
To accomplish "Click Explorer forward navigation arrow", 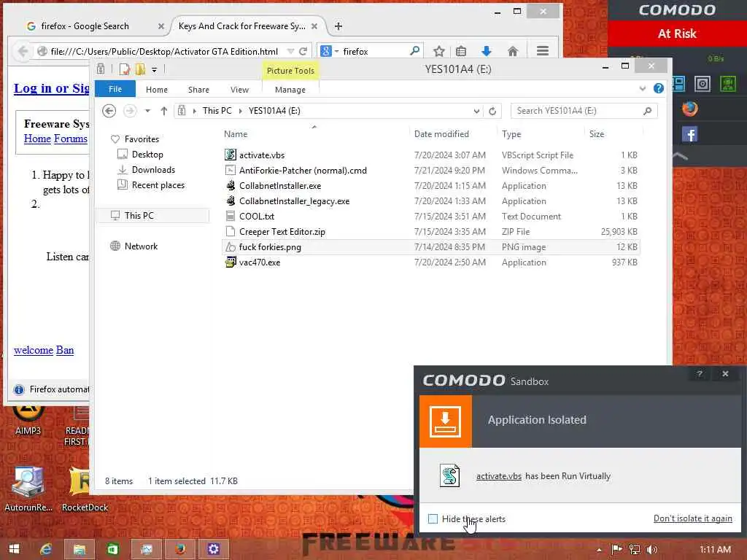I will 129,111.
